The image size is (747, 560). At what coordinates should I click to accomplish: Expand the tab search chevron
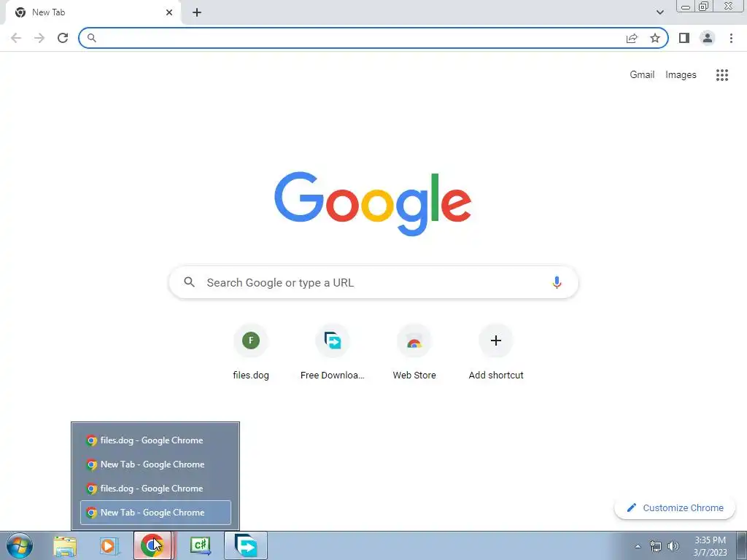pos(659,12)
